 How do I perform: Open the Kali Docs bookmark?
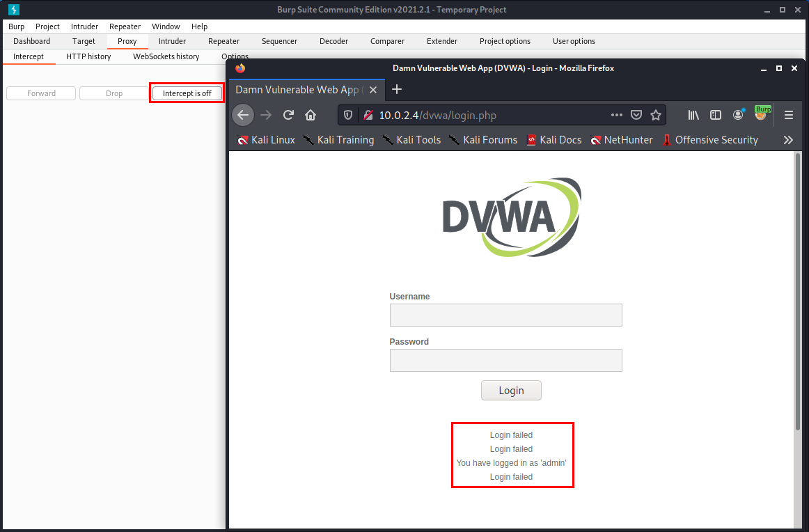554,140
